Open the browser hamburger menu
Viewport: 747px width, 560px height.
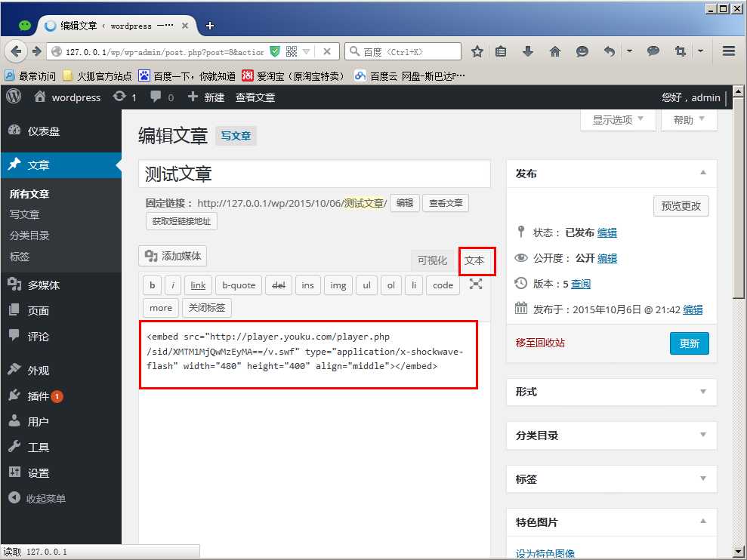click(x=728, y=51)
